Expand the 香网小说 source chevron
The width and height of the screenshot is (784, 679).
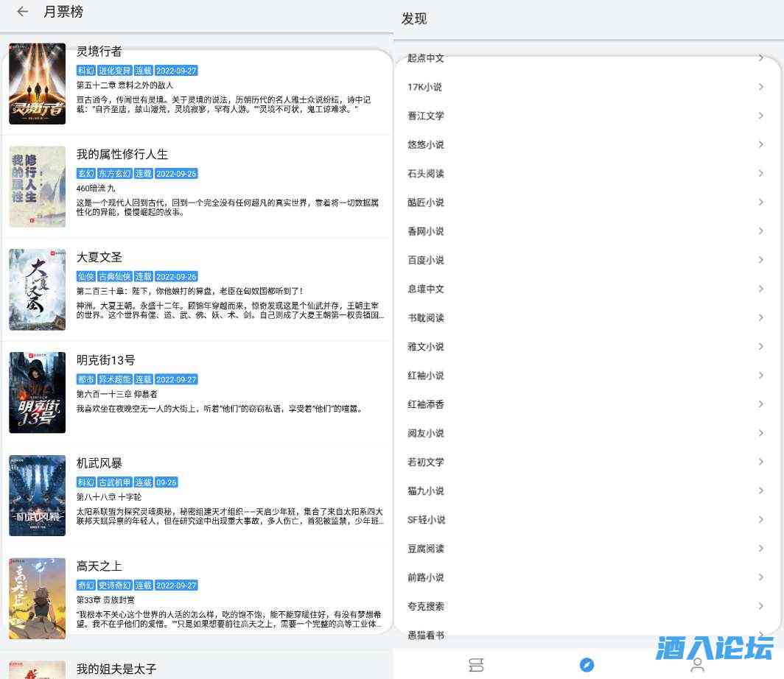(x=760, y=231)
